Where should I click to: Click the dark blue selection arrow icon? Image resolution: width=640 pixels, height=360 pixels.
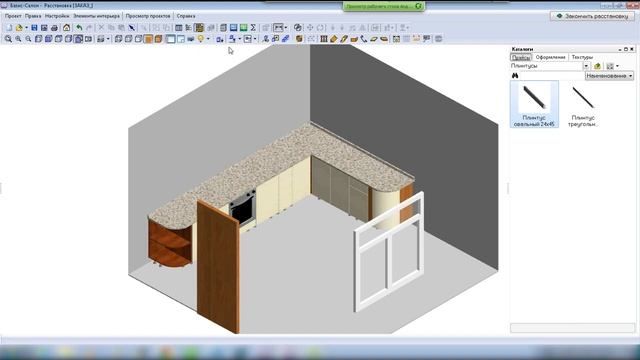pos(131,28)
